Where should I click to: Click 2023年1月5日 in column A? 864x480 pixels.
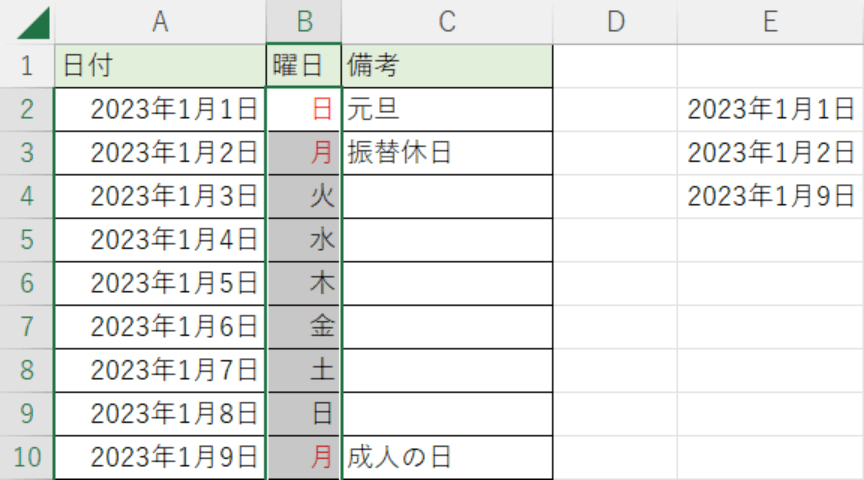point(159,284)
